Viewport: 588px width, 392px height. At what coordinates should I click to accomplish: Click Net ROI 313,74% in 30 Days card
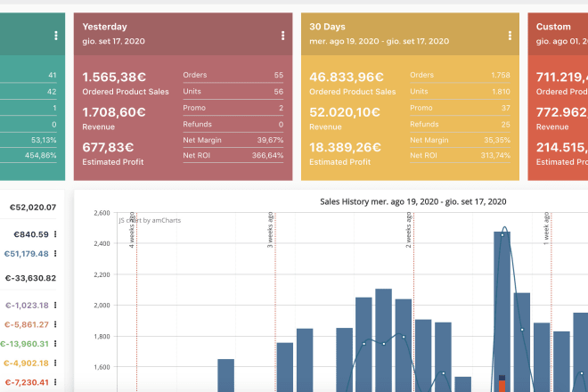(x=495, y=155)
